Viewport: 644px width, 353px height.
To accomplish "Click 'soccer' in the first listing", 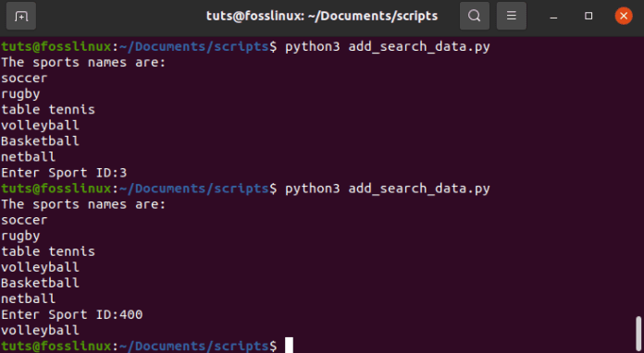I will pos(24,79).
